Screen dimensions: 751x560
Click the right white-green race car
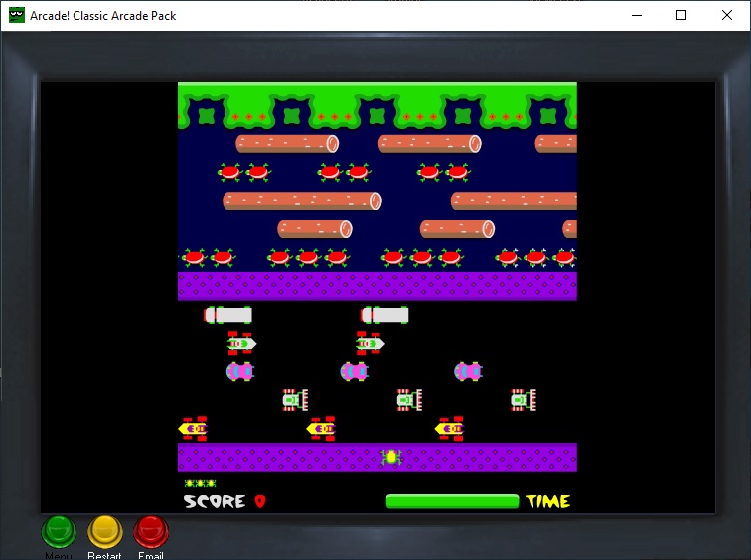(370, 344)
